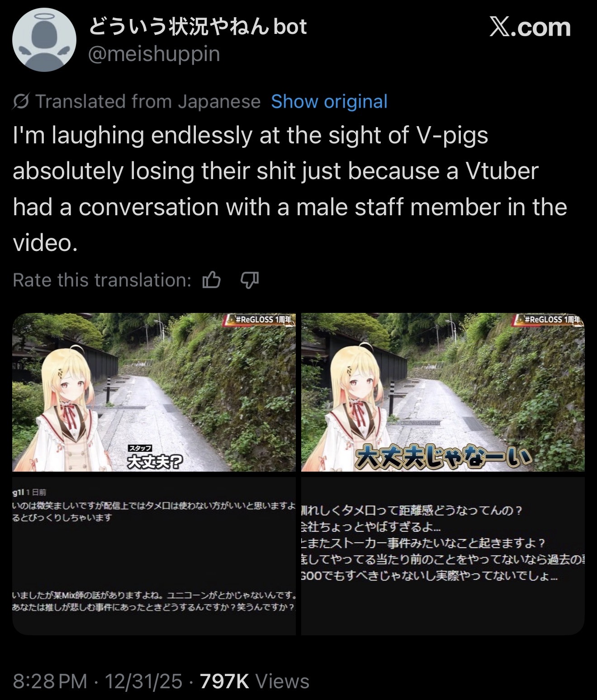Click the 12/31/25 post date
The width and height of the screenshot is (597, 700).
click(x=143, y=681)
